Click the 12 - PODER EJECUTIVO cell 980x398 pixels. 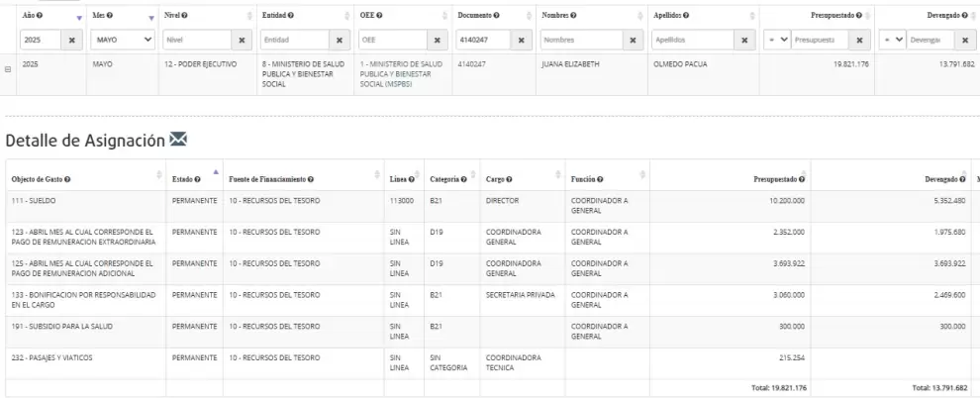[208, 74]
